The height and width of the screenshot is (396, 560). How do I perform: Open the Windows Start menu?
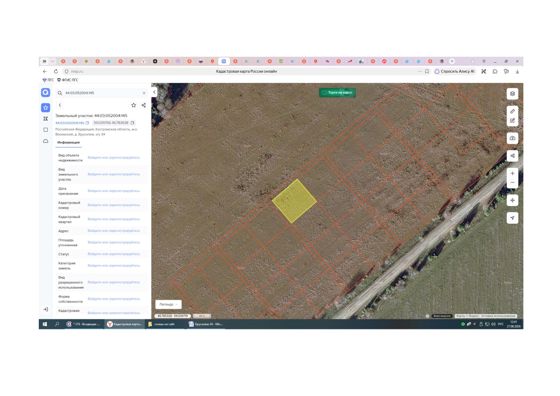click(45, 324)
